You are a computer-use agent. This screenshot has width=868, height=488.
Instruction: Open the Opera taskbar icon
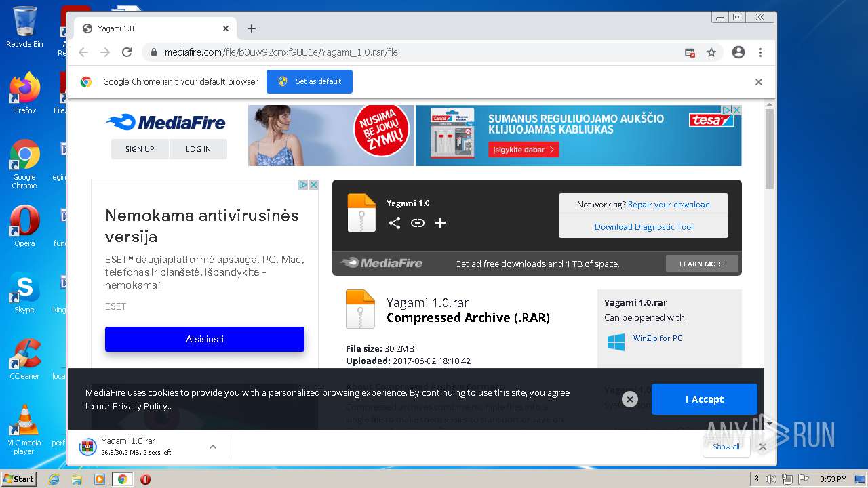click(x=145, y=479)
